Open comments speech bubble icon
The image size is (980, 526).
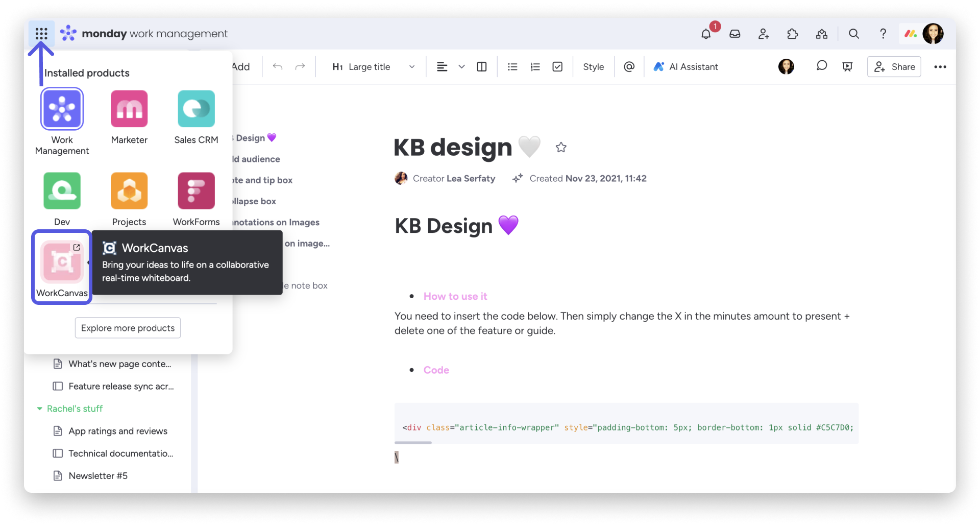coord(821,66)
